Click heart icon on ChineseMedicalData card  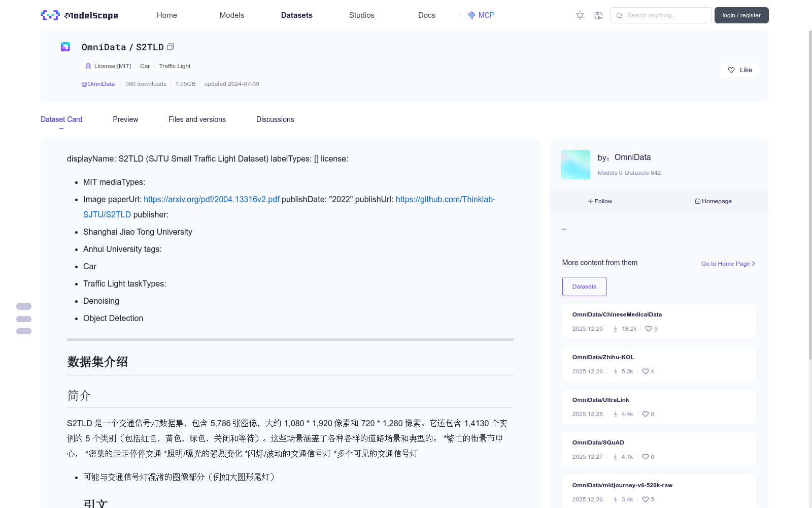(x=649, y=329)
